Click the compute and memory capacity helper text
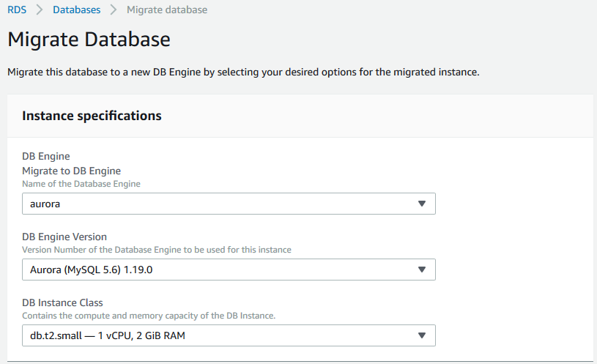The height and width of the screenshot is (364, 597). [x=148, y=316]
